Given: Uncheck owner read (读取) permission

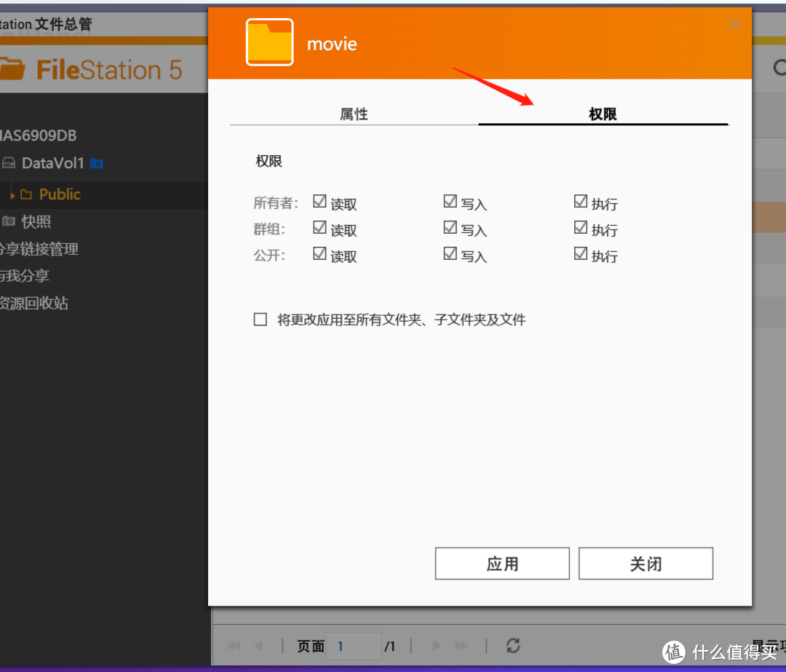Looking at the screenshot, I should pyautogui.click(x=319, y=202).
